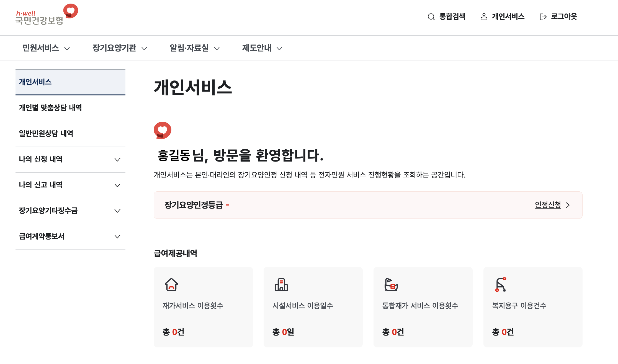
Task: Click 총 0건 under 복지용구
Action: coord(503,332)
